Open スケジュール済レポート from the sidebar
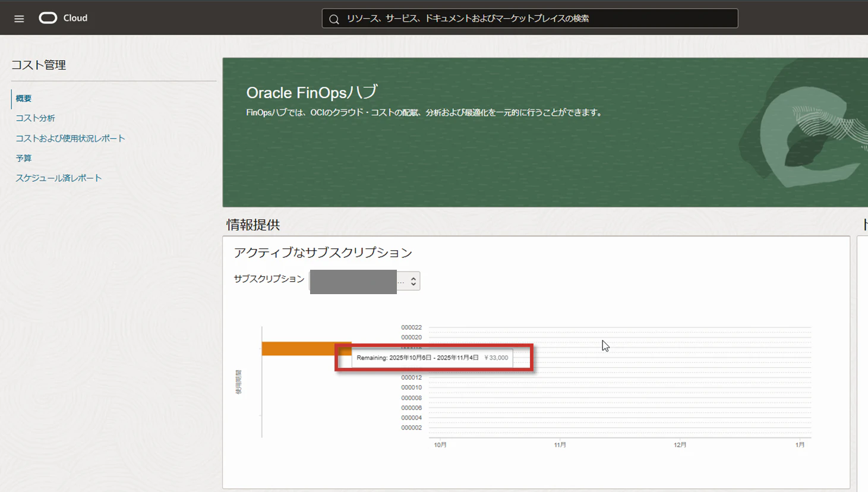This screenshot has height=492, width=868. [59, 178]
